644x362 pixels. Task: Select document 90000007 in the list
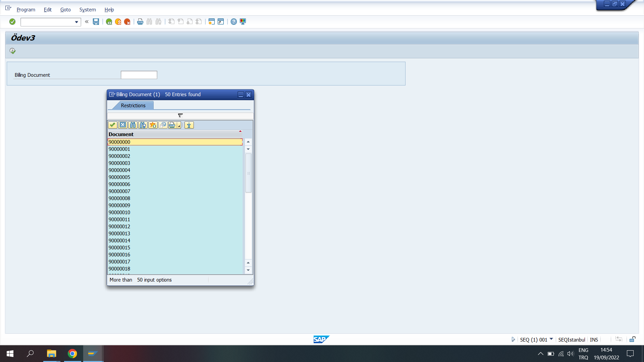pyautogui.click(x=119, y=191)
